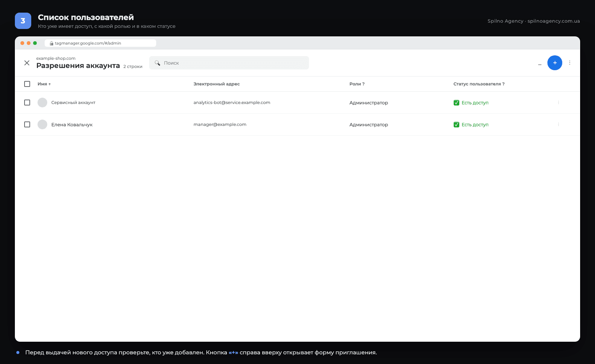Click the Есть доступ status of Елена Ковальчук
This screenshot has height=364, width=595.
coord(471,125)
